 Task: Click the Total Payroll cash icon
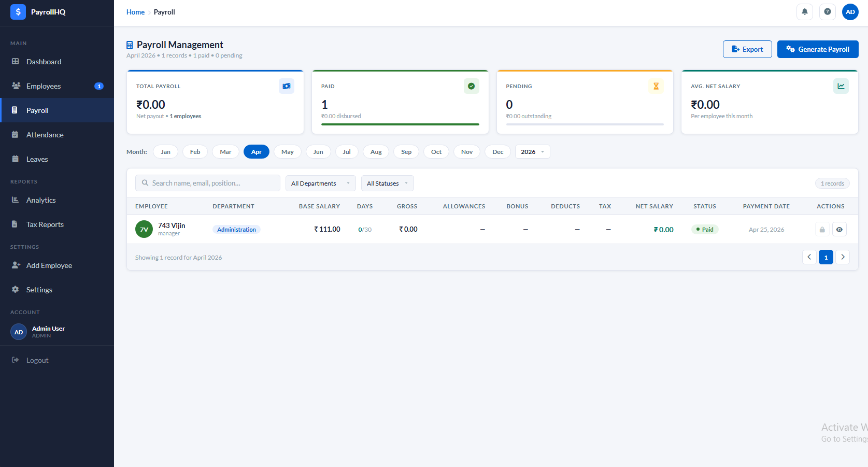pyautogui.click(x=286, y=86)
